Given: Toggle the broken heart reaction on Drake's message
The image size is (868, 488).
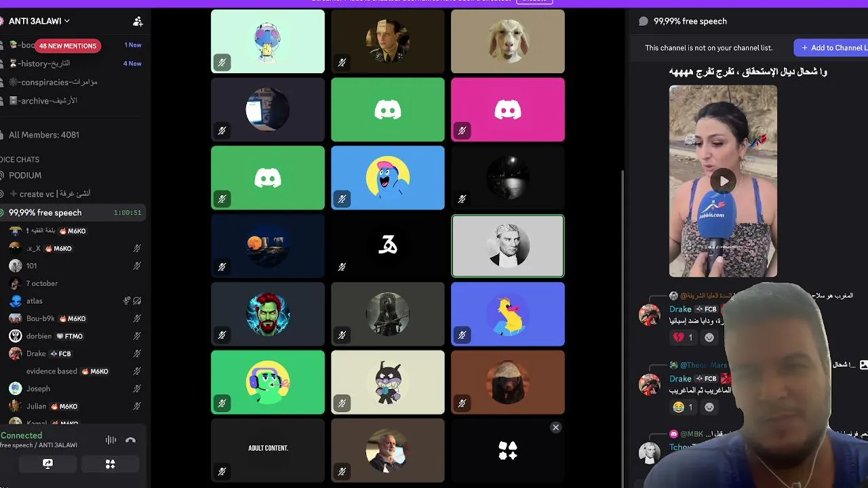Looking at the screenshot, I should click(684, 338).
